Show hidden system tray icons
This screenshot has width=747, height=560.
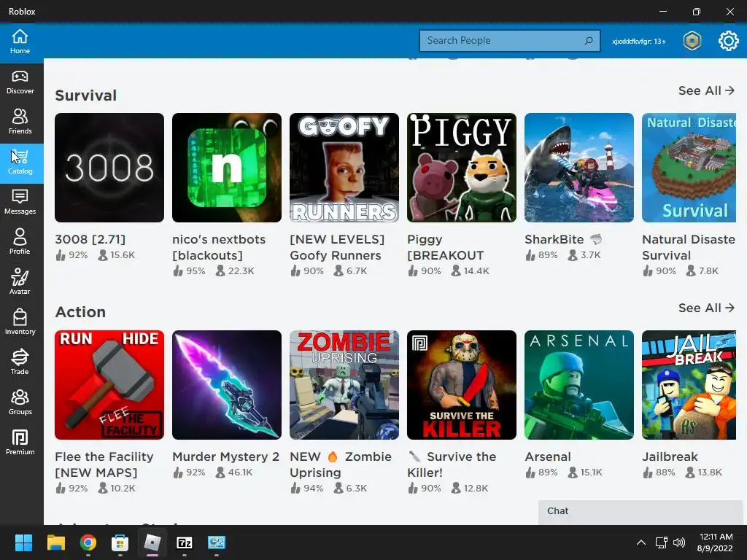point(640,542)
